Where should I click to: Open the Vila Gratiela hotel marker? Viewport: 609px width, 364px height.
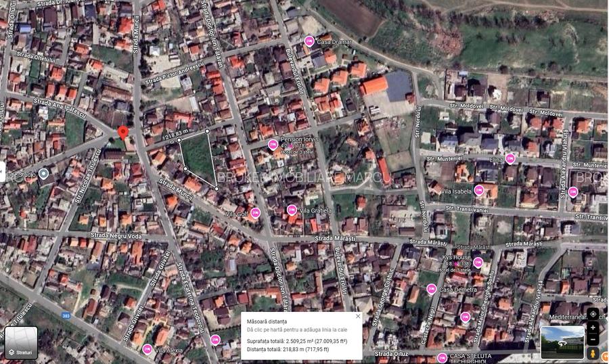(x=292, y=210)
